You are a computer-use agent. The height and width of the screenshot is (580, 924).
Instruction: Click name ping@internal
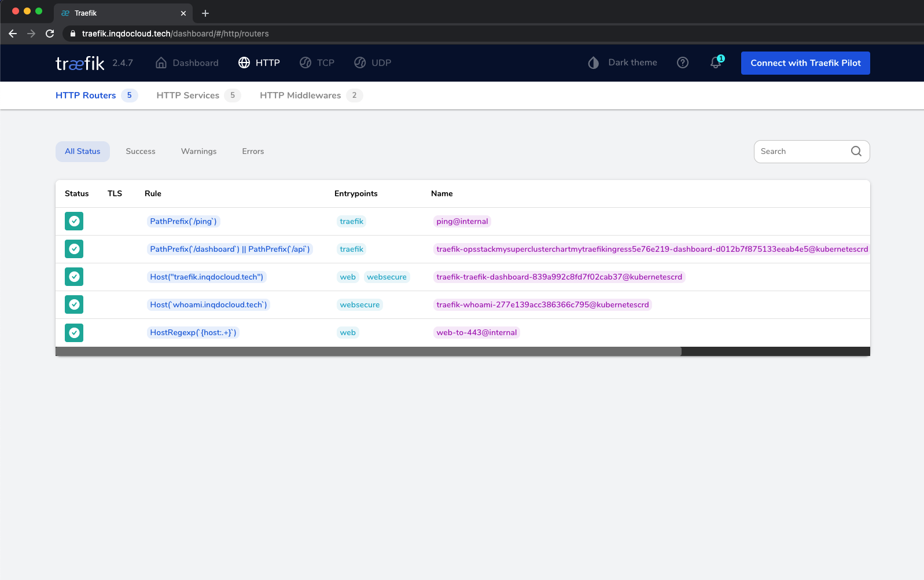[462, 221]
